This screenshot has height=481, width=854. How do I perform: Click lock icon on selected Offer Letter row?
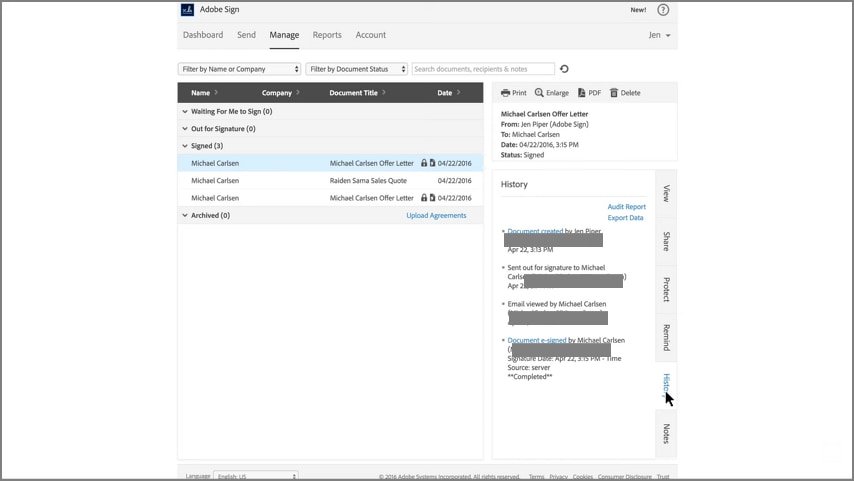coord(424,163)
